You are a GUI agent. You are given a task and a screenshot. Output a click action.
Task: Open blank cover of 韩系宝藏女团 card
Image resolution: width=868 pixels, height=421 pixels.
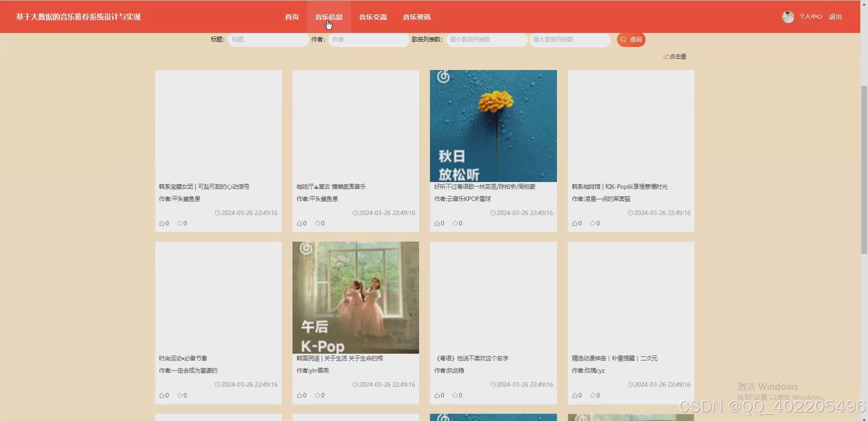coord(218,126)
